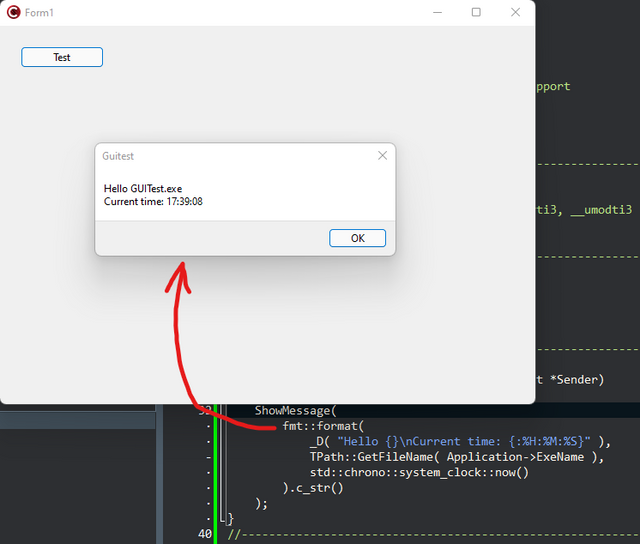Click the Form1 application icon
The image size is (640, 544).
[x=13, y=12]
